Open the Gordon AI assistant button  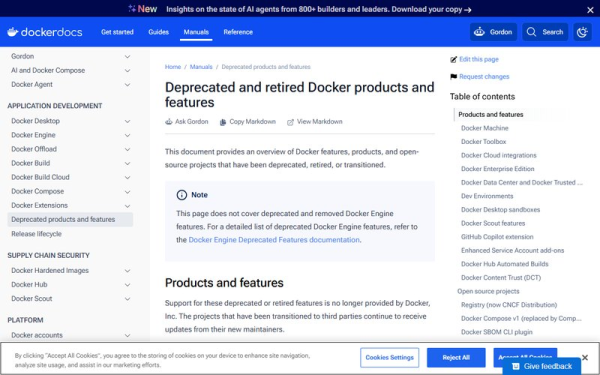click(493, 32)
